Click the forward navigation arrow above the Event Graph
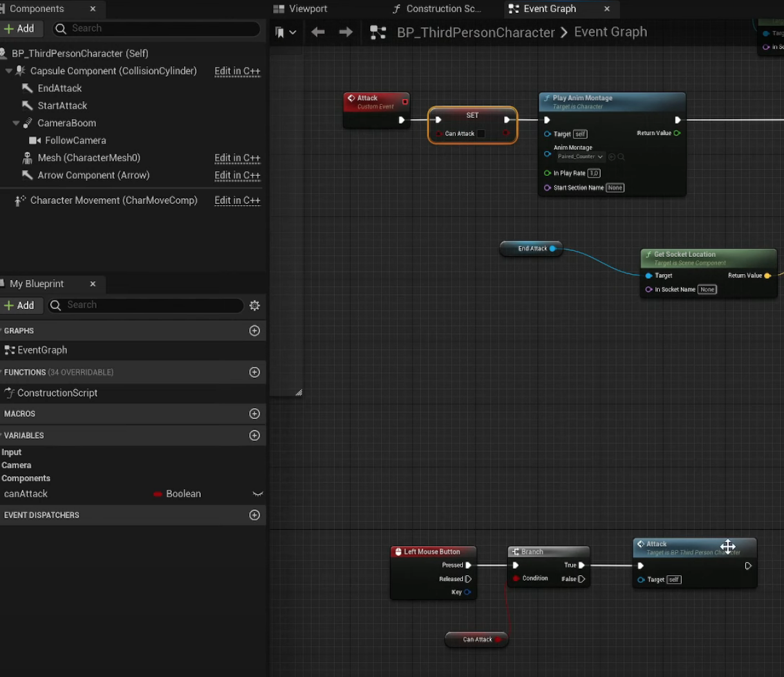This screenshot has width=784, height=677. 346,32
